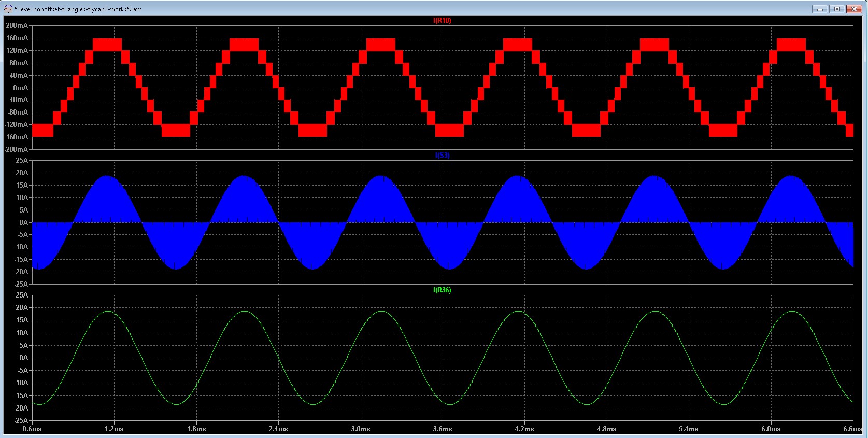Image resolution: width=868 pixels, height=438 pixels.
Task: Click the 4.8ms time axis label
Action: click(607, 429)
